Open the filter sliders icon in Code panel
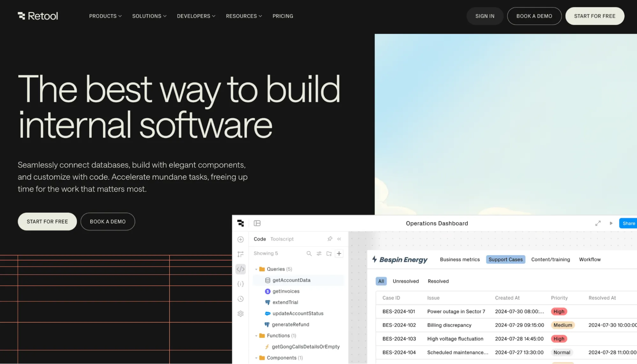The width and height of the screenshot is (637, 364). [319, 253]
